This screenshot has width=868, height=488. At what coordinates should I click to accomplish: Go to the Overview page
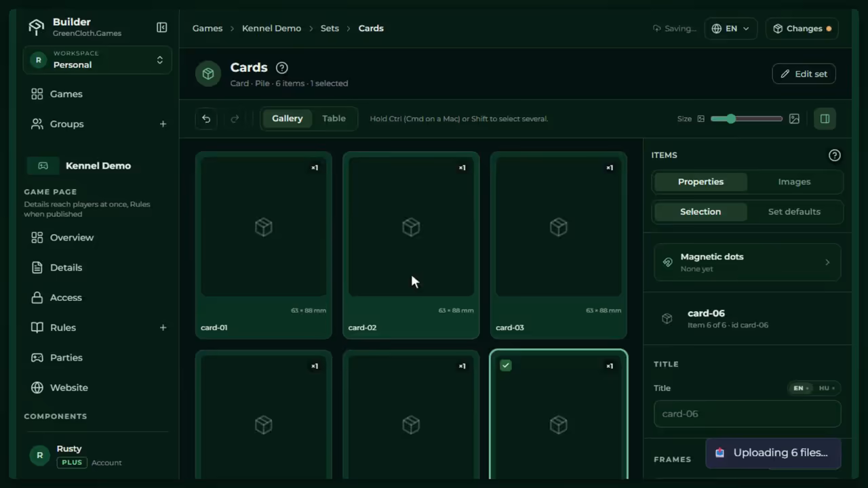pyautogui.click(x=97, y=238)
